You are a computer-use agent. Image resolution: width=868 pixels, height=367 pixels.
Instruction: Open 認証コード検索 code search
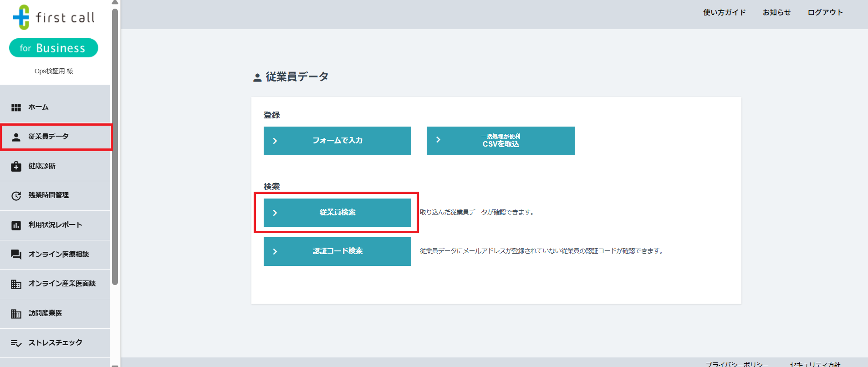(337, 251)
